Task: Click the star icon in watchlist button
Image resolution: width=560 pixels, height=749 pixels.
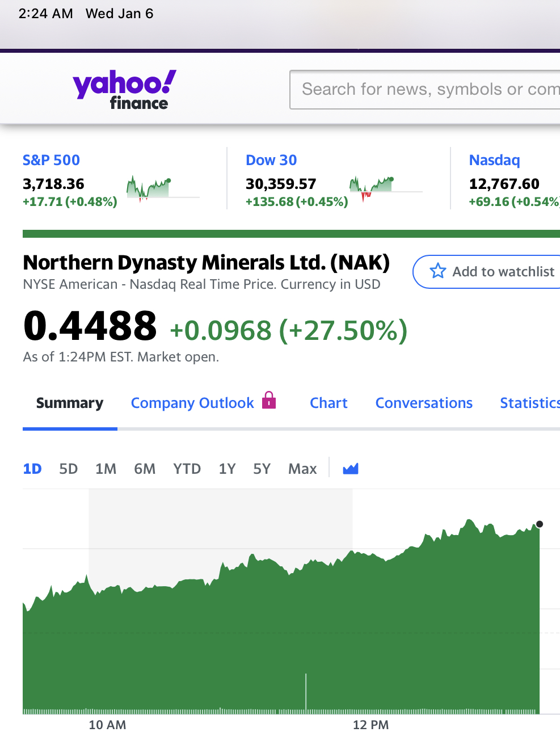Action: (x=437, y=271)
